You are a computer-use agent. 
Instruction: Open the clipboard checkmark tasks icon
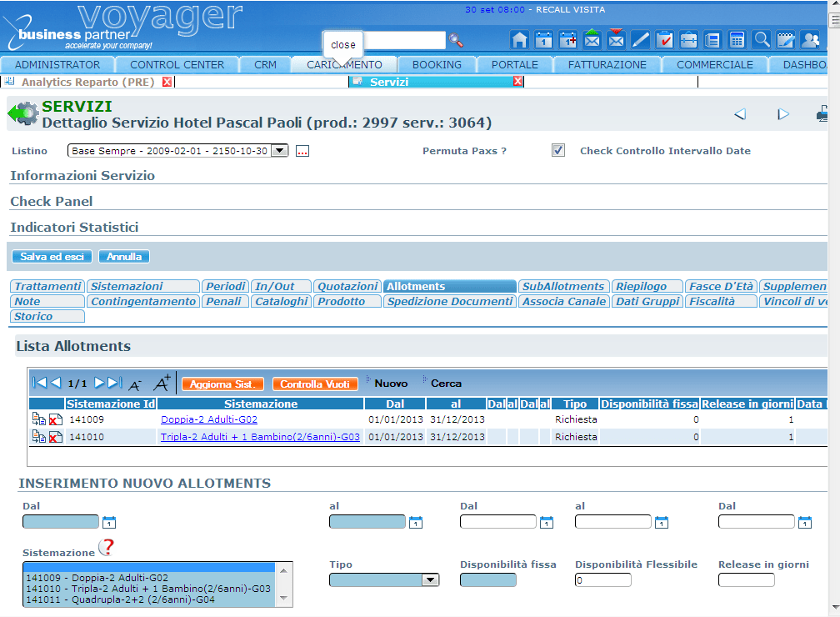coord(664,40)
